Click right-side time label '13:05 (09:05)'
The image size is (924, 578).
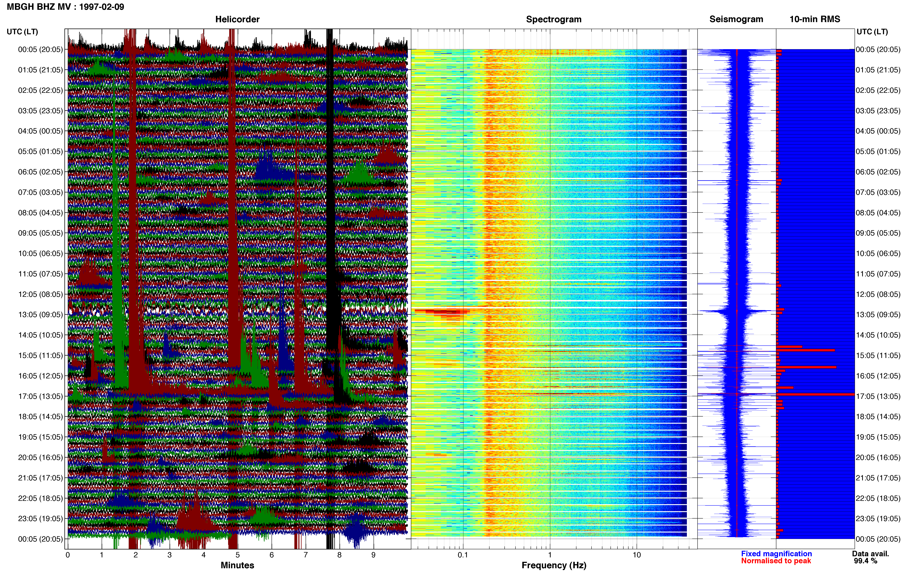[x=878, y=315]
